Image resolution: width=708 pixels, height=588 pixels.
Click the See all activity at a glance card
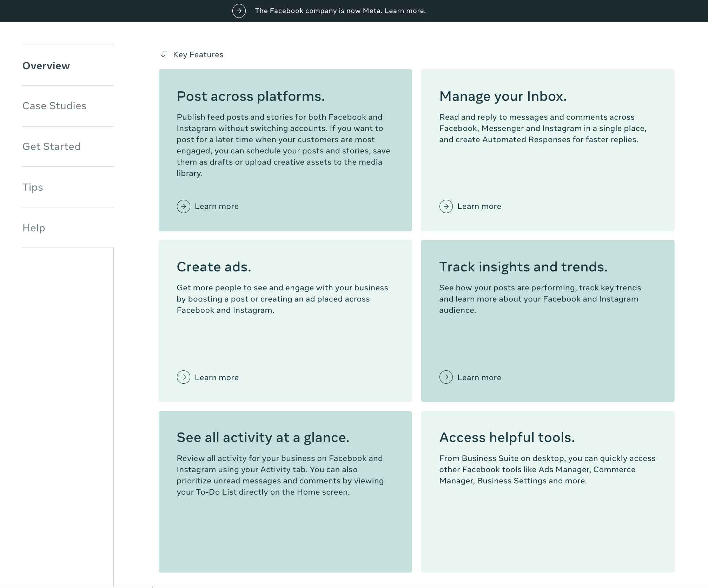285,491
